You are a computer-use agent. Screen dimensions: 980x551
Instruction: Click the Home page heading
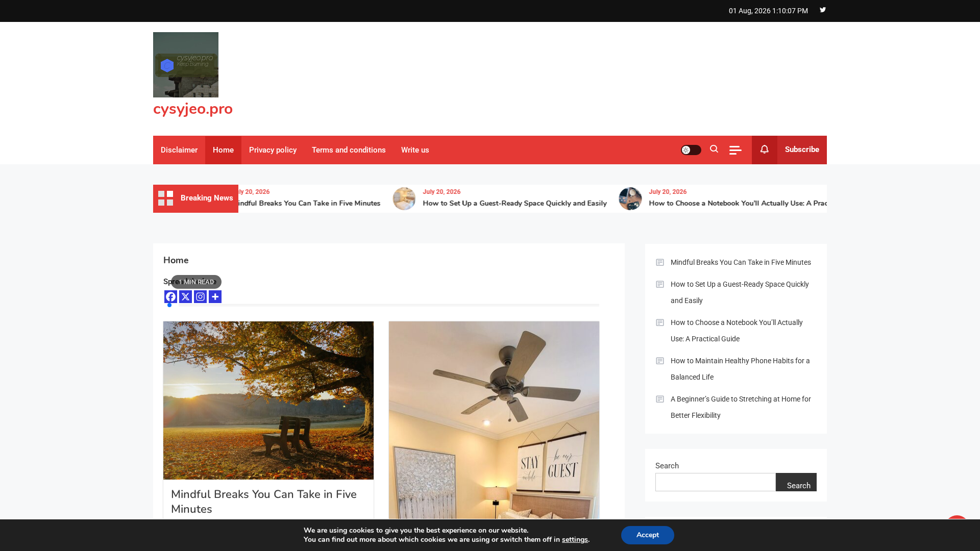(x=176, y=260)
